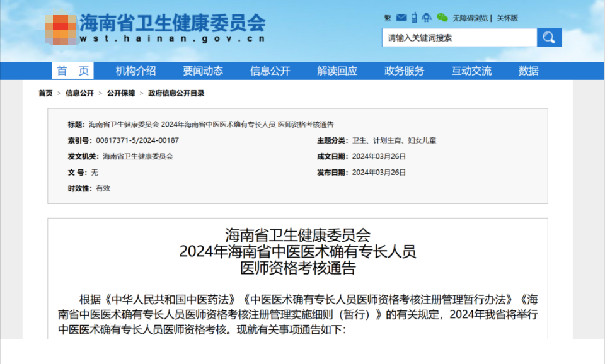Enable 无障碍浏览 accessibility mode
The width and height of the screenshot is (605, 364).
coord(470,18)
